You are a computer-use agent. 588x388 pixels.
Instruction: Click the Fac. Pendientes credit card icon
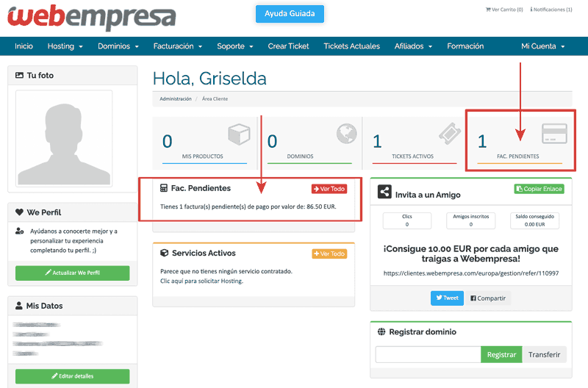[x=555, y=134]
